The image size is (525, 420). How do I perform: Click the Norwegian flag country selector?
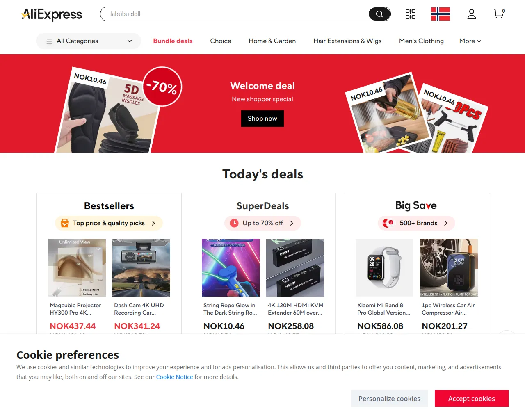441,14
